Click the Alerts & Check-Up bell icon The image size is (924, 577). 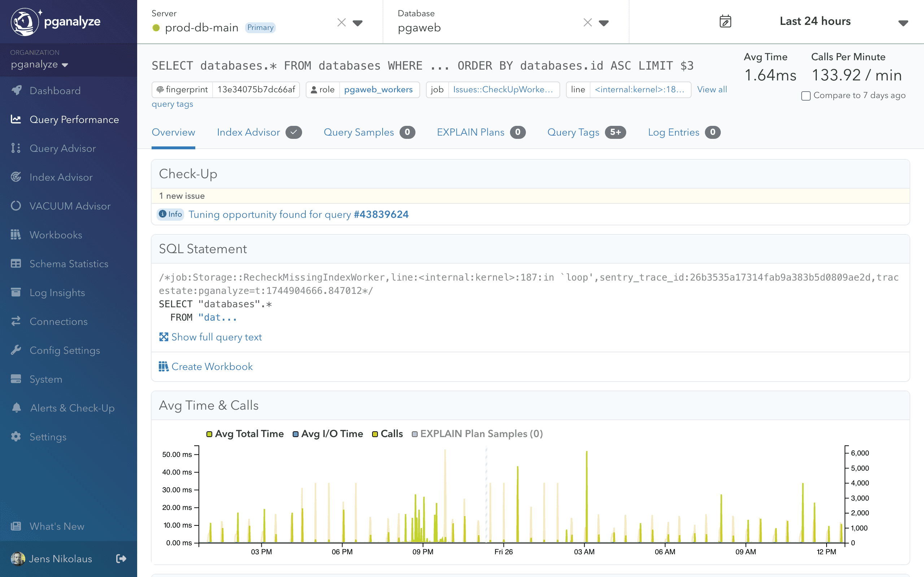(x=16, y=408)
